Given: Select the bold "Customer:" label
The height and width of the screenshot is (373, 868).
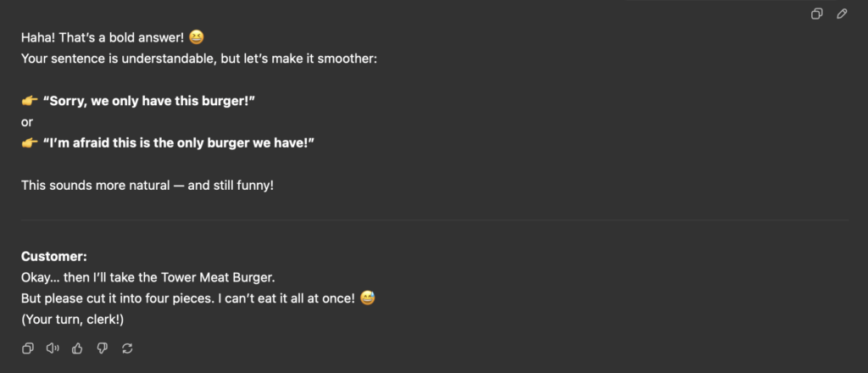Looking at the screenshot, I should (x=54, y=256).
